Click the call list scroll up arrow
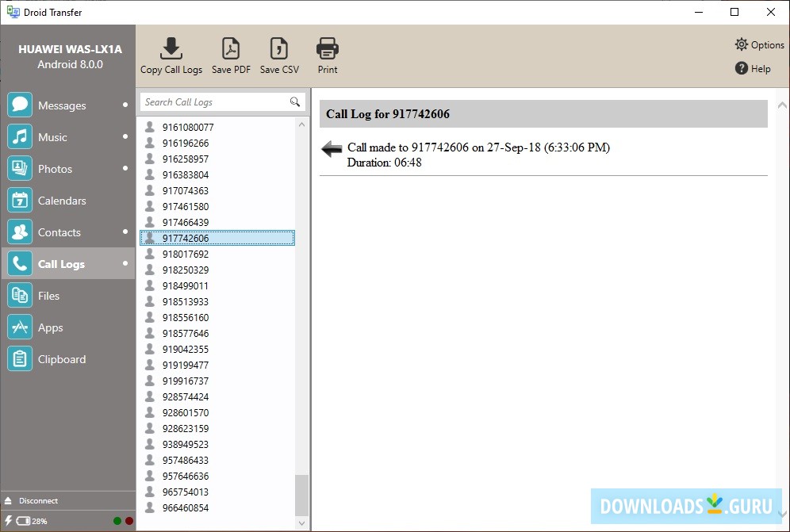 [301, 124]
